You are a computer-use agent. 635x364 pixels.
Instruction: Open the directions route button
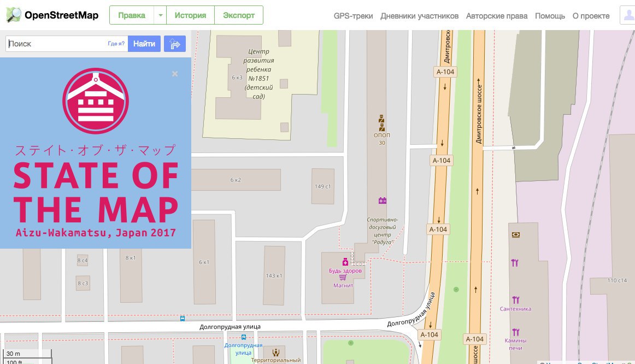pyautogui.click(x=175, y=44)
